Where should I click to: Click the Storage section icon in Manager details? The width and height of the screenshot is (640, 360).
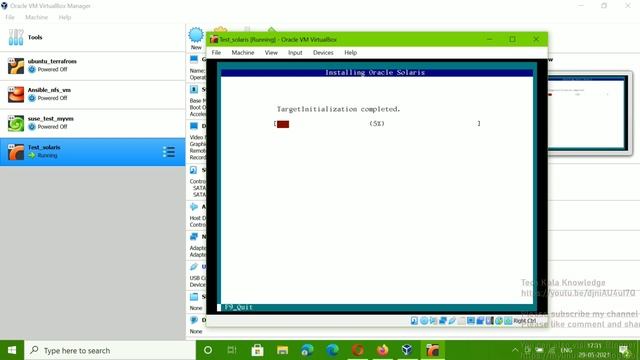pos(194,170)
